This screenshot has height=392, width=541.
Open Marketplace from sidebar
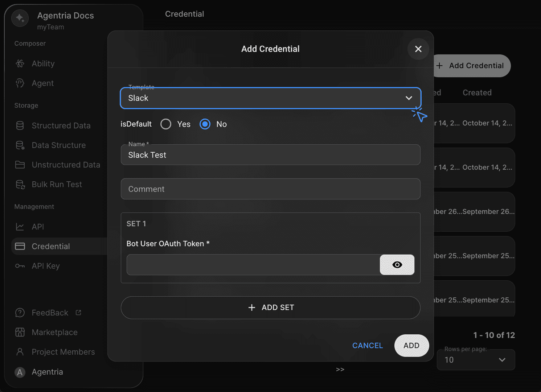55,332
